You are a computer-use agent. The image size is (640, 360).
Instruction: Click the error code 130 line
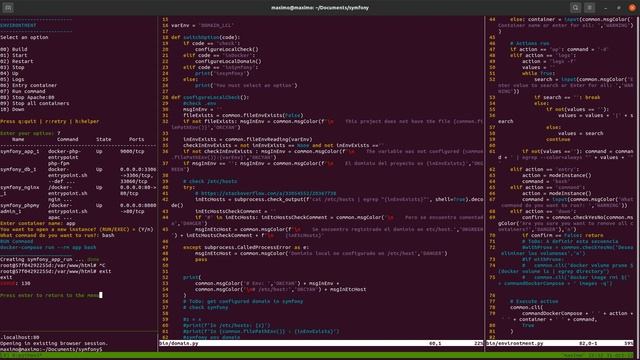click(x=15, y=283)
